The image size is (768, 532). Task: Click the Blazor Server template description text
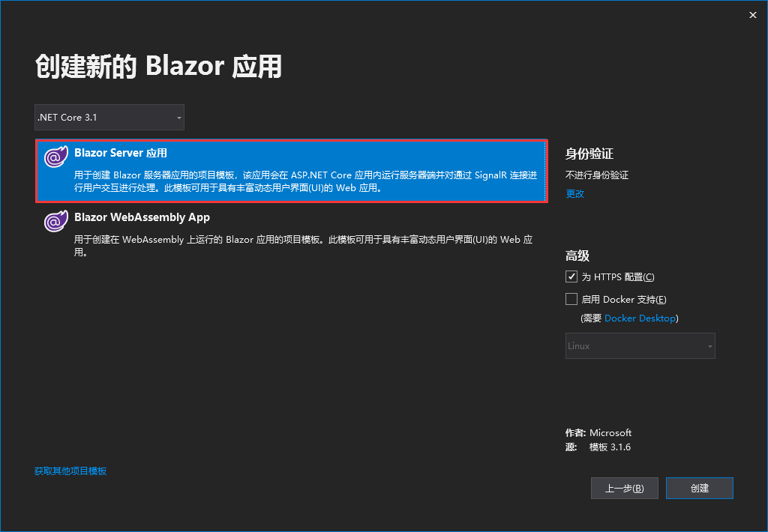(306, 181)
